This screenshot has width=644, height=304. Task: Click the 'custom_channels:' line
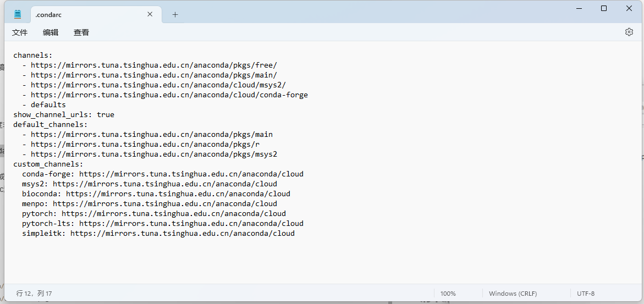48,164
